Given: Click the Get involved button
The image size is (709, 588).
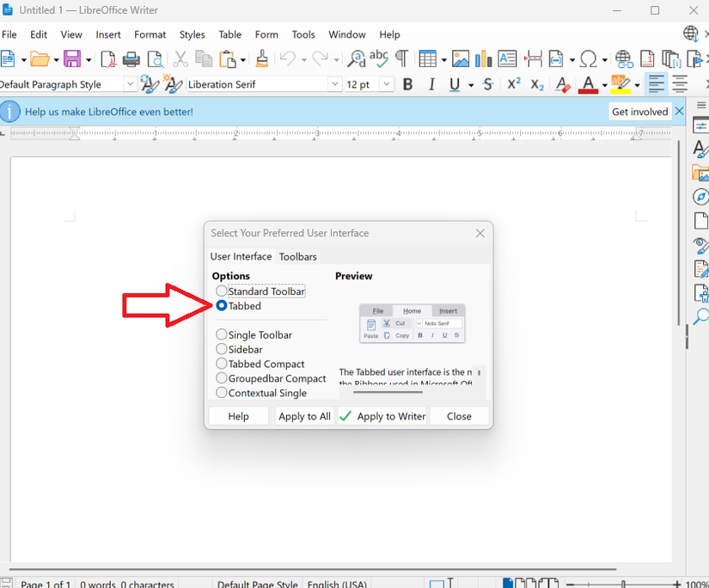Looking at the screenshot, I should tap(639, 112).
